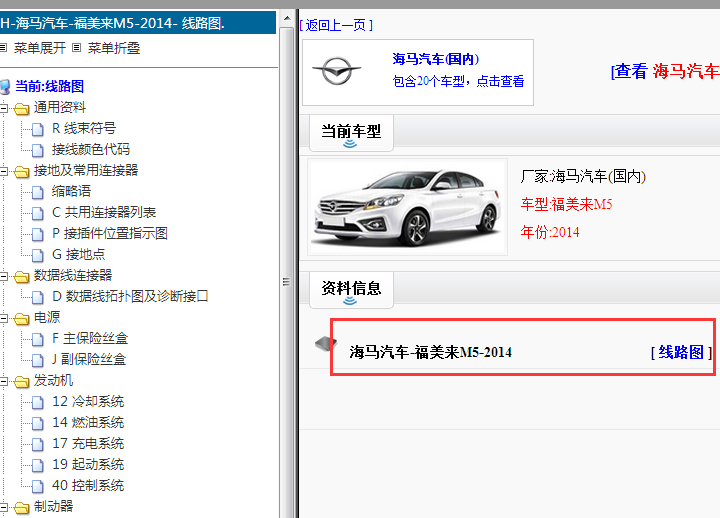
Task: Click the splitter handle between the panels
Action: coord(287,282)
